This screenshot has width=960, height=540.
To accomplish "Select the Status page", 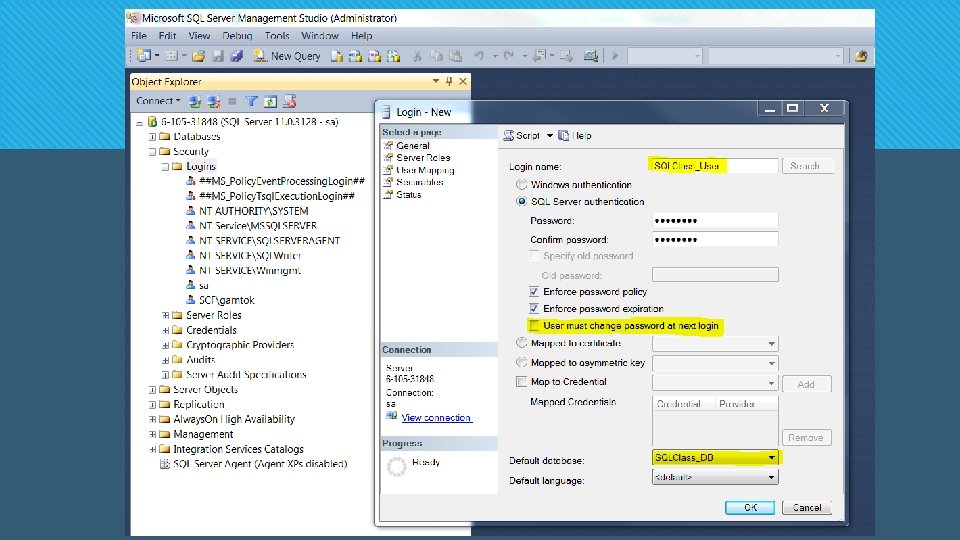I will [x=408, y=195].
